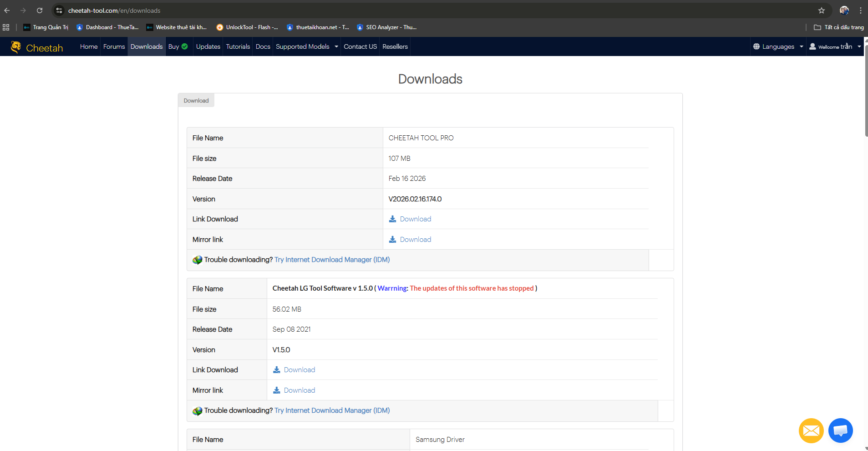The image size is (868, 451).
Task: Open the orange email contact button
Action: pos(811,430)
